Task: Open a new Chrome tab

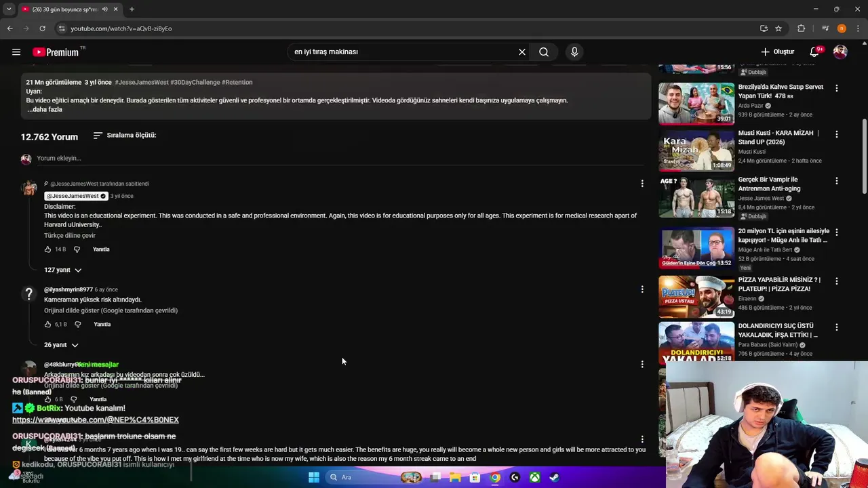Action: [x=132, y=9]
